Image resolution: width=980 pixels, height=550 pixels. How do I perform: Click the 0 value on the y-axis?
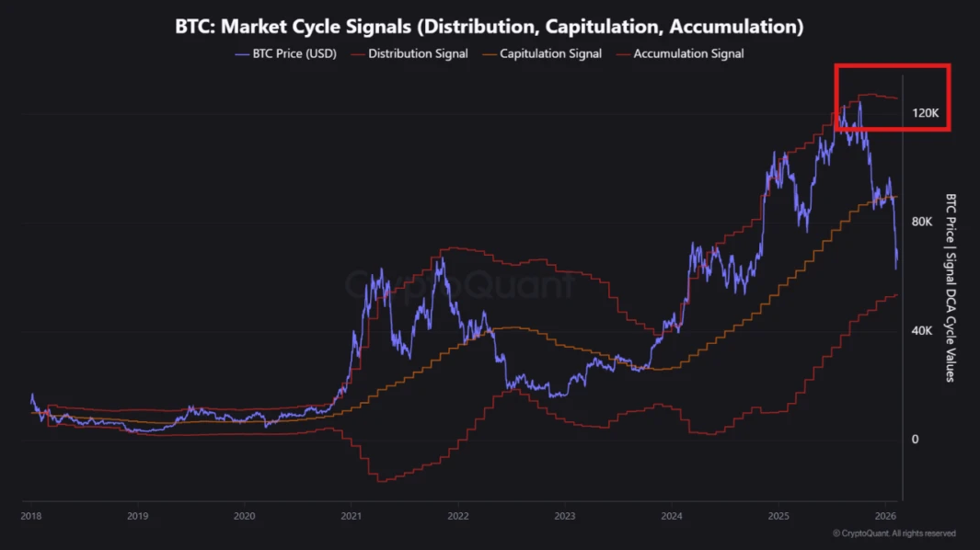click(x=915, y=439)
